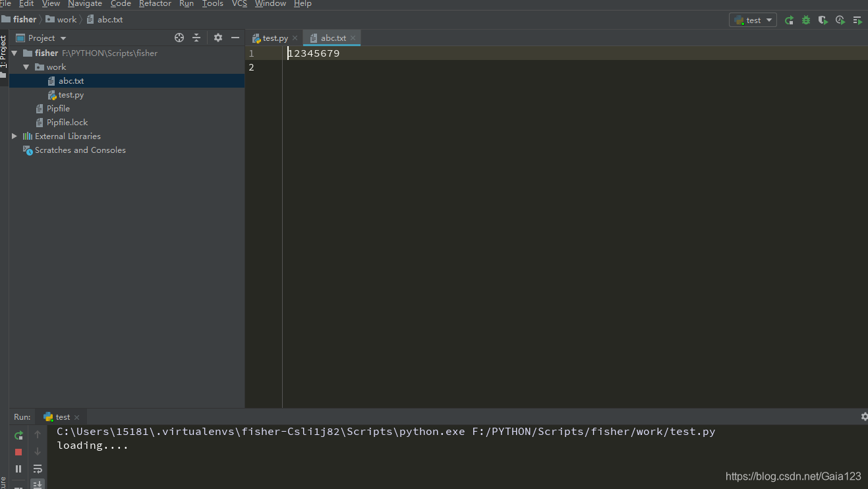The height and width of the screenshot is (489, 868).
Task: Click line 1 text 12345679 in editor
Action: [314, 53]
